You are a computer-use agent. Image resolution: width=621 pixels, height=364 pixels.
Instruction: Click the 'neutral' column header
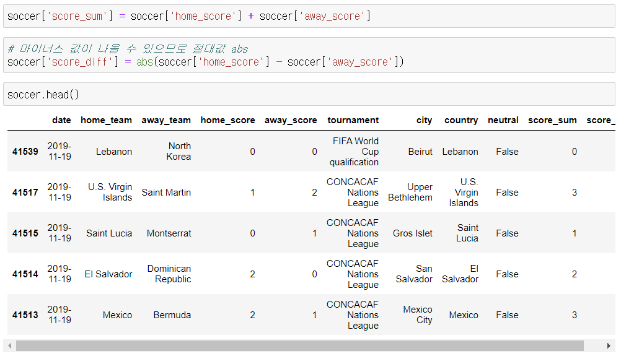[503, 120]
